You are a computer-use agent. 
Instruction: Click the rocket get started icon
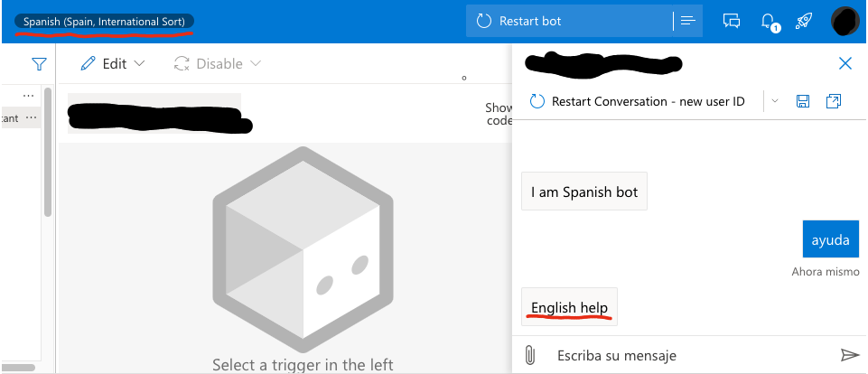point(803,21)
